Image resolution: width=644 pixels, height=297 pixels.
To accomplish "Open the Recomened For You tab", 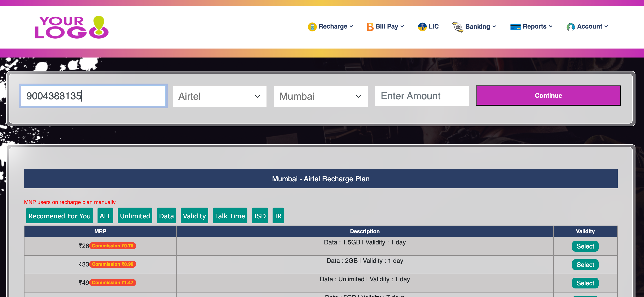I will pos(60,216).
